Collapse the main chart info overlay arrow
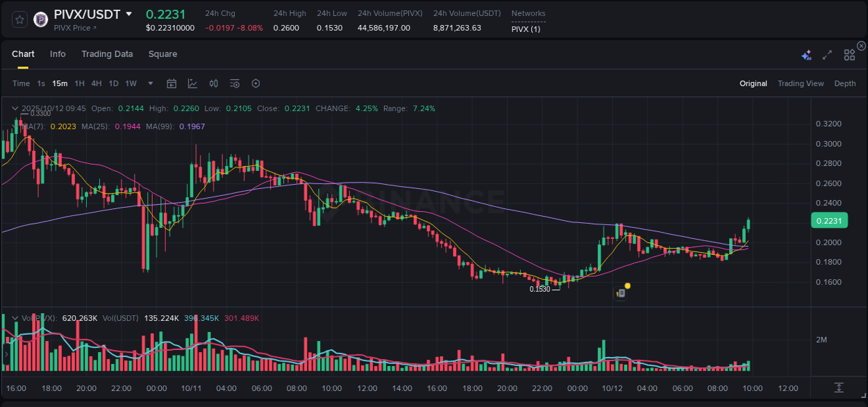This screenshot has width=868, height=407. (x=15, y=108)
